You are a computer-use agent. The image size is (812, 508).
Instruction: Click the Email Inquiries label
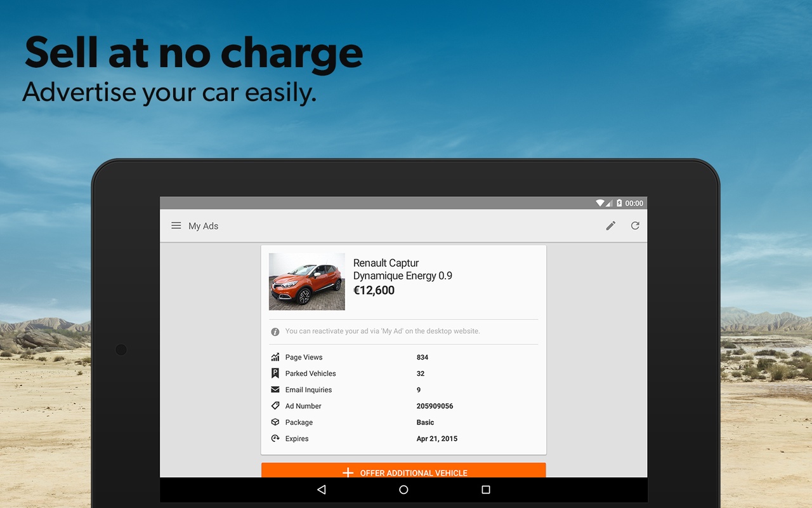tap(308, 390)
